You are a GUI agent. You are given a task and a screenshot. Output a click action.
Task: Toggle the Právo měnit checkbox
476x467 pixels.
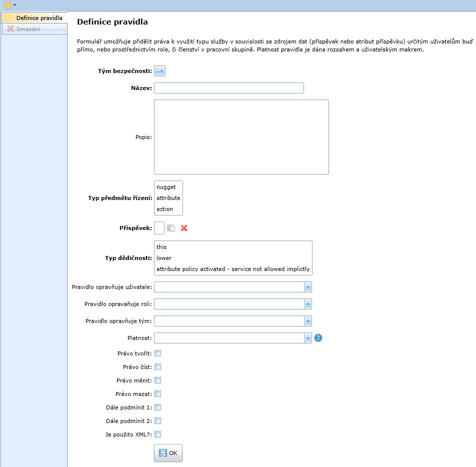(x=158, y=380)
